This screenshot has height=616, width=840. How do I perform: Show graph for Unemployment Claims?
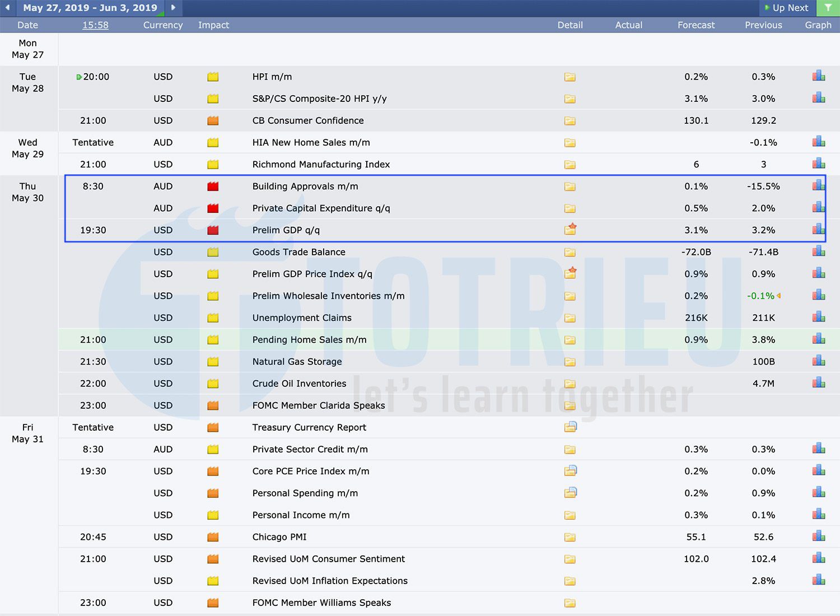click(x=819, y=318)
